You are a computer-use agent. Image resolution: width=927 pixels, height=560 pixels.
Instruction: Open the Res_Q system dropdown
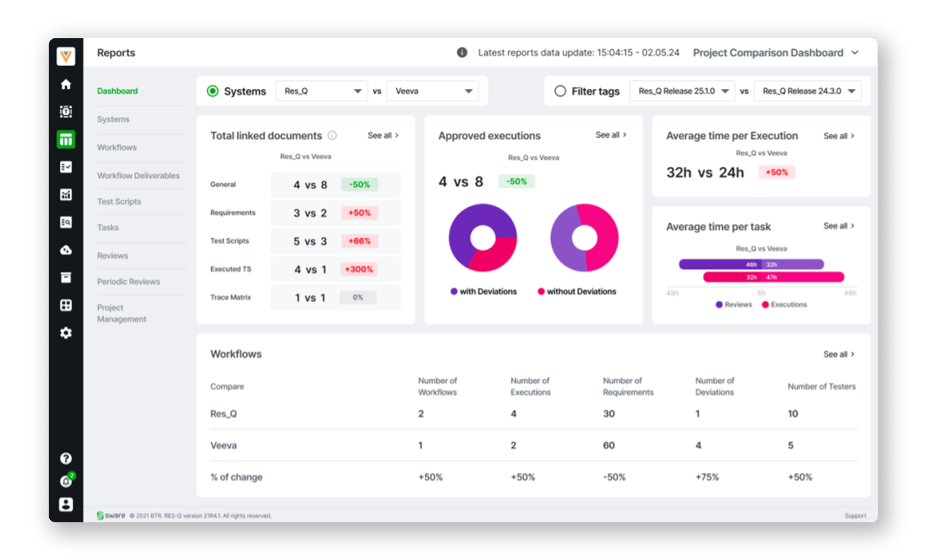click(x=322, y=91)
